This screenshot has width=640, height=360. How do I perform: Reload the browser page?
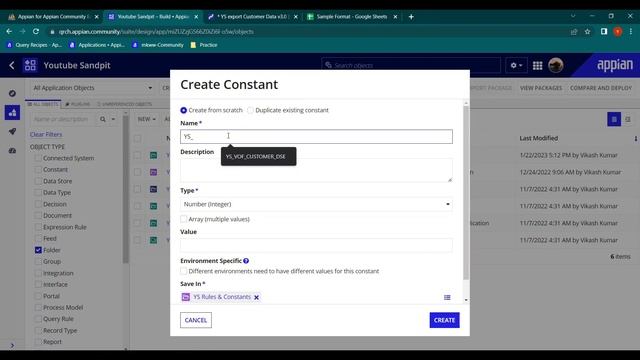coord(36,31)
